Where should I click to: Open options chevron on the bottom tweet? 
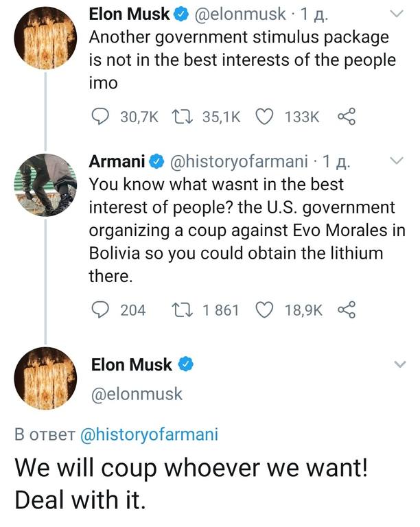click(x=397, y=366)
